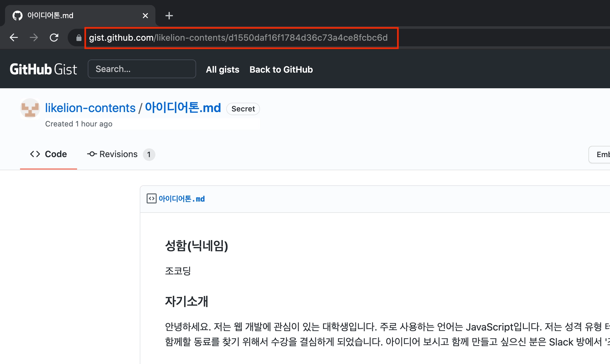Click Back to GitHub link
Image resolution: width=610 pixels, height=364 pixels.
pyautogui.click(x=281, y=69)
